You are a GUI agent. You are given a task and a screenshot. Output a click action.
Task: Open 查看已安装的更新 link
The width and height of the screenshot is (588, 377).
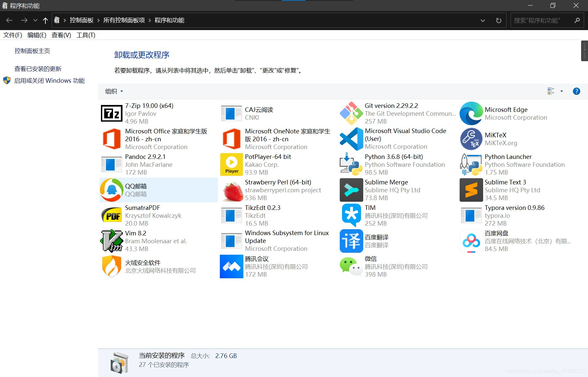click(x=38, y=69)
